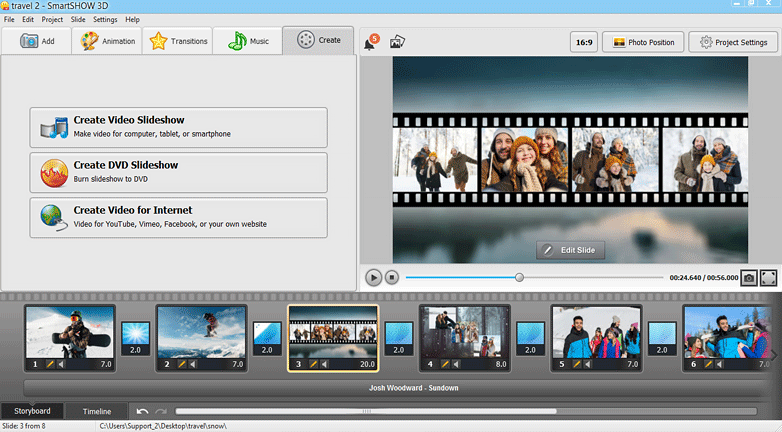Open the Transitions tab
Viewport: 782px width, 432px height.
click(178, 41)
